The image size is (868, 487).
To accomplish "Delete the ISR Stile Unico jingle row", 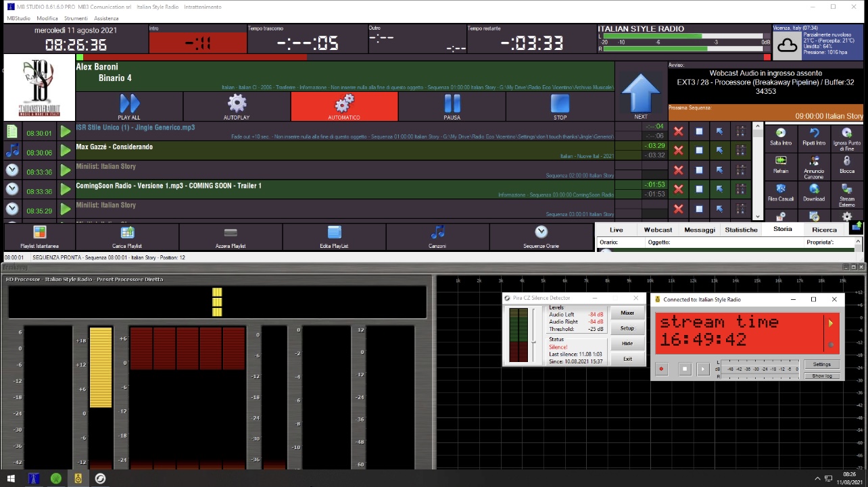I will pos(678,132).
